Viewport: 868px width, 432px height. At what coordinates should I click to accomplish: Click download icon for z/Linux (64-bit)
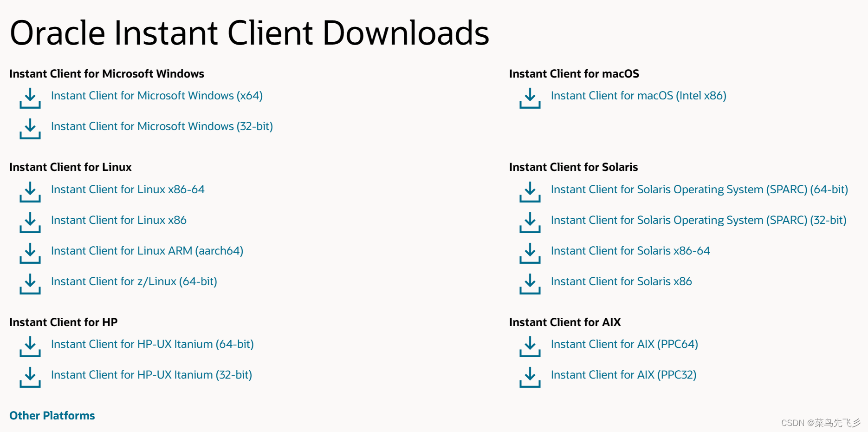[x=30, y=284]
